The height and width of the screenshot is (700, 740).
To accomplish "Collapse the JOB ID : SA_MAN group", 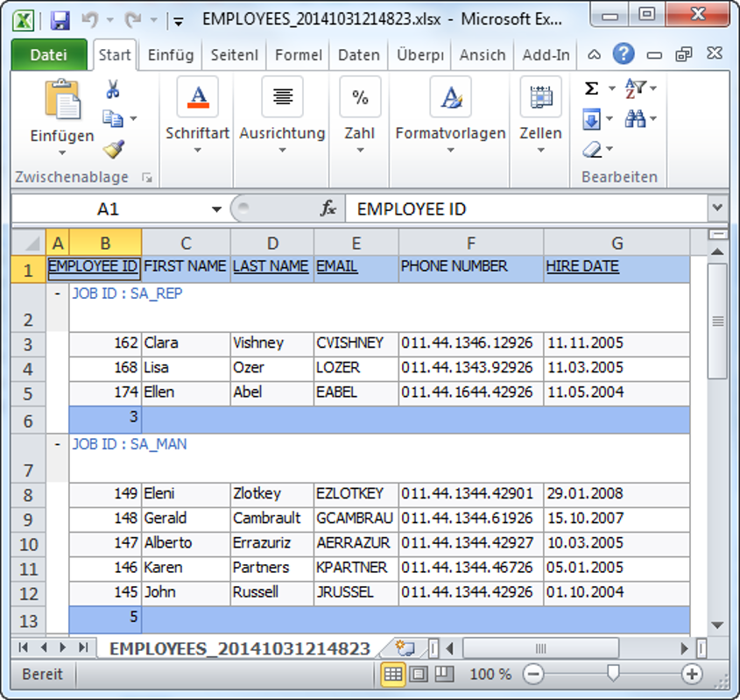I will pyautogui.click(x=55, y=444).
